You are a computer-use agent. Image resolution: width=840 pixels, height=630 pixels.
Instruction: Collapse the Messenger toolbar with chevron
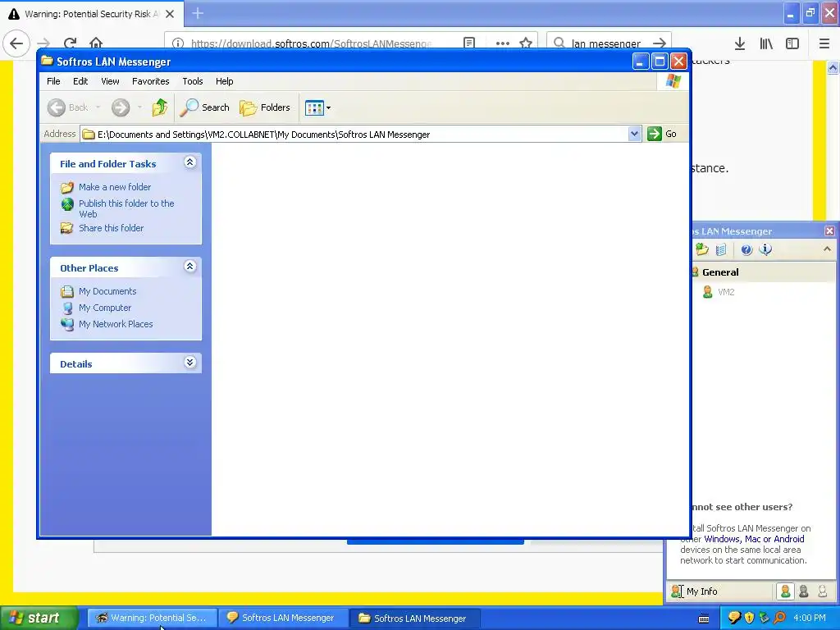[827, 249]
